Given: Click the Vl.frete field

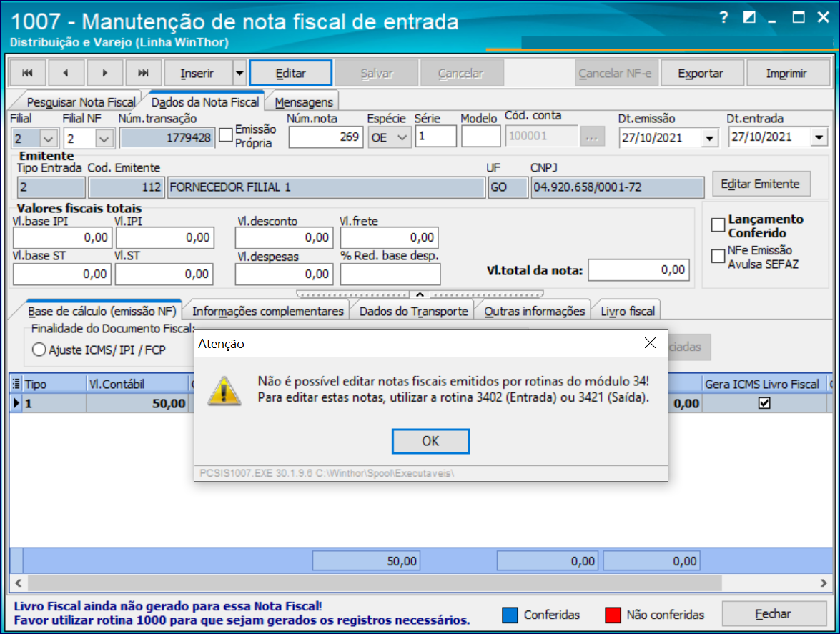Looking at the screenshot, I should coord(390,238).
